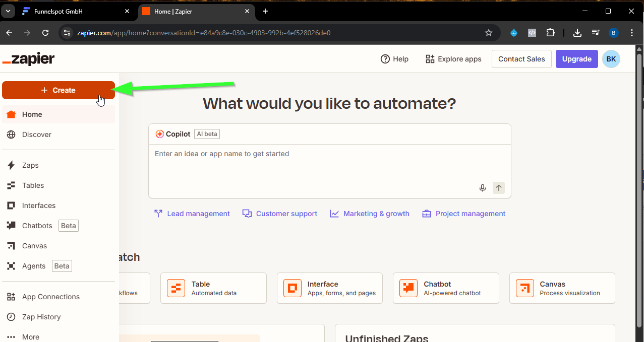644x342 pixels.
Task: Open the Extensions puzzle icon
Action: pyautogui.click(x=550, y=33)
